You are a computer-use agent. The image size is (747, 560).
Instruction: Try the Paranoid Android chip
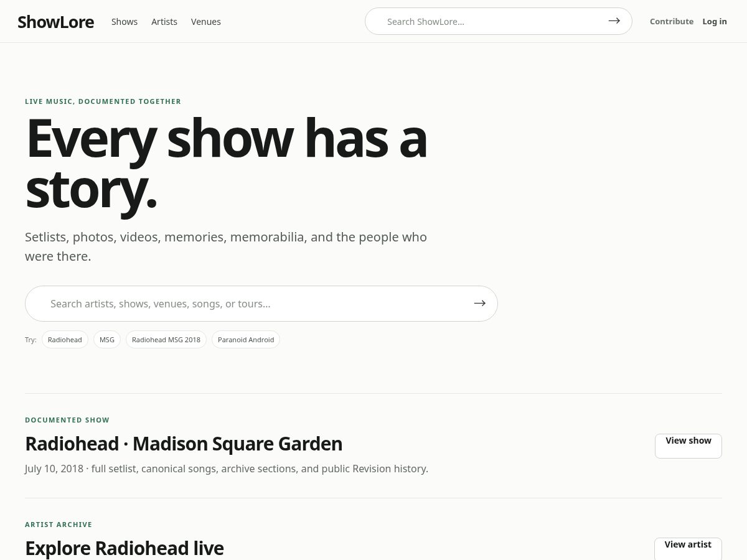point(246,340)
